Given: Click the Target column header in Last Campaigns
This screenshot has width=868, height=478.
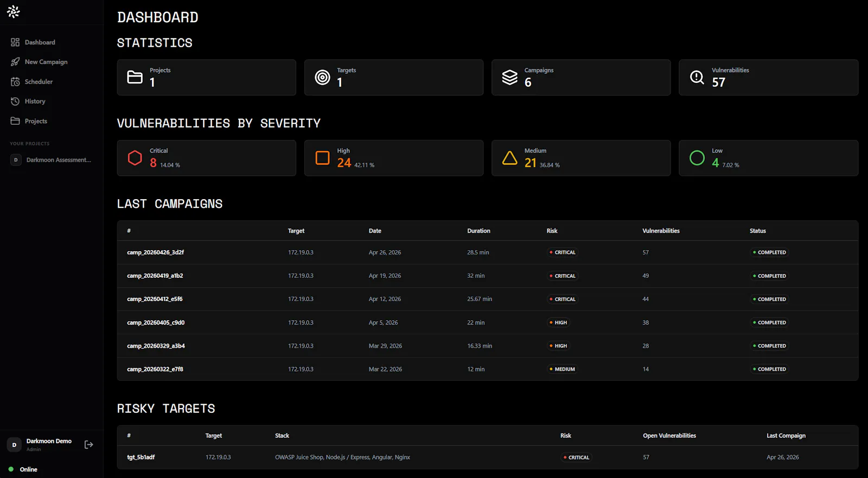Looking at the screenshot, I should click(296, 231).
